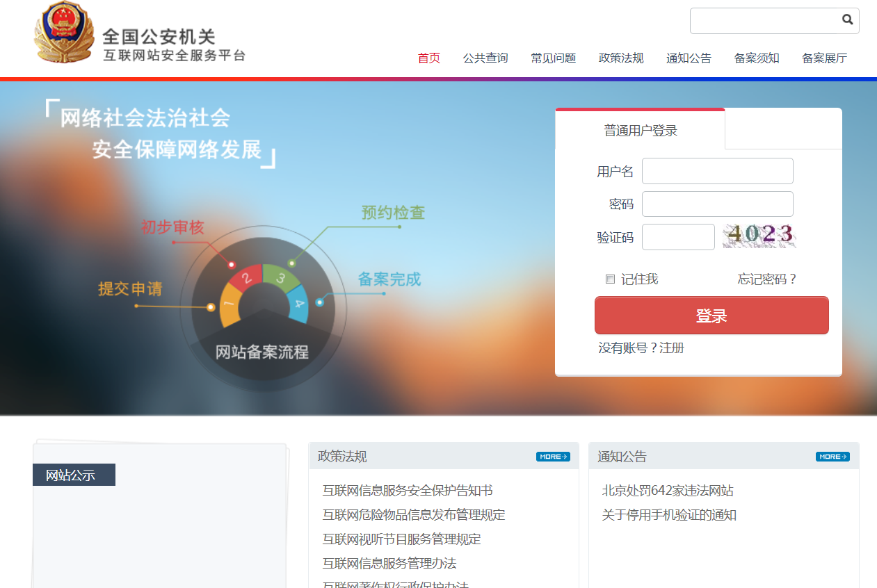This screenshot has height=588, width=877.
Task: Click the 用户名 input field
Action: point(716,170)
